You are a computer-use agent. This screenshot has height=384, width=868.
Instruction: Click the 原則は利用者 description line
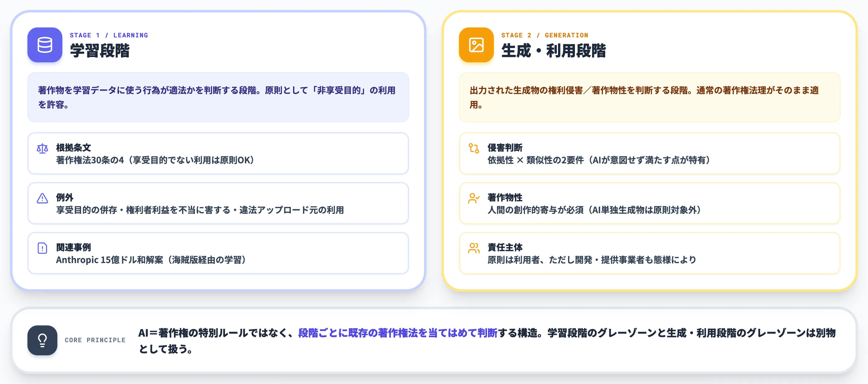click(x=592, y=260)
